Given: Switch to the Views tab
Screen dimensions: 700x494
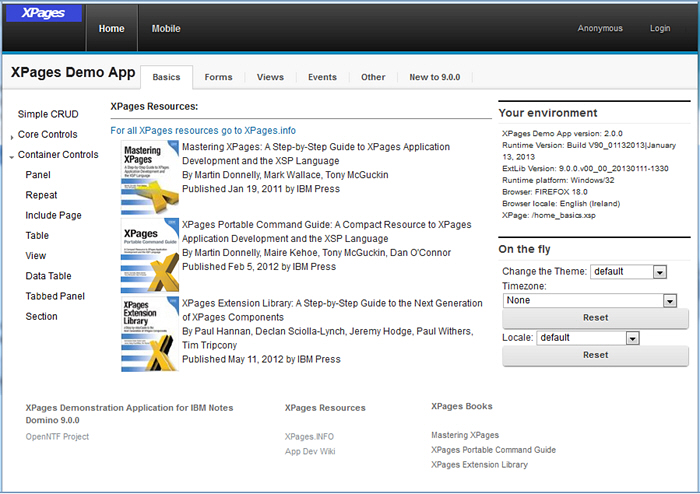Looking at the screenshot, I should point(270,77).
